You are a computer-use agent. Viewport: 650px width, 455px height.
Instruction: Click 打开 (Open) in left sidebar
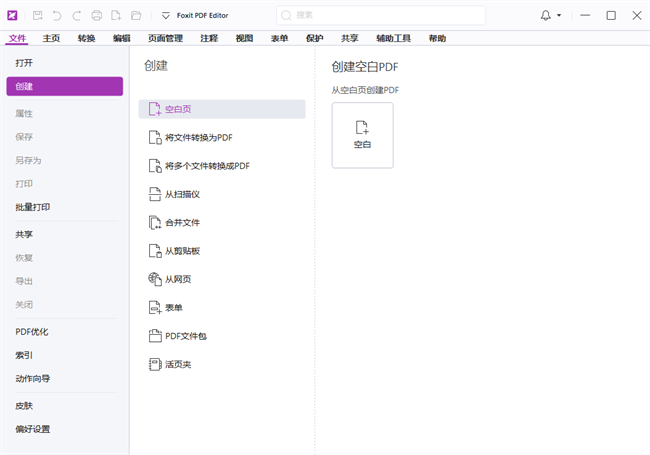[x=24, y=62]
